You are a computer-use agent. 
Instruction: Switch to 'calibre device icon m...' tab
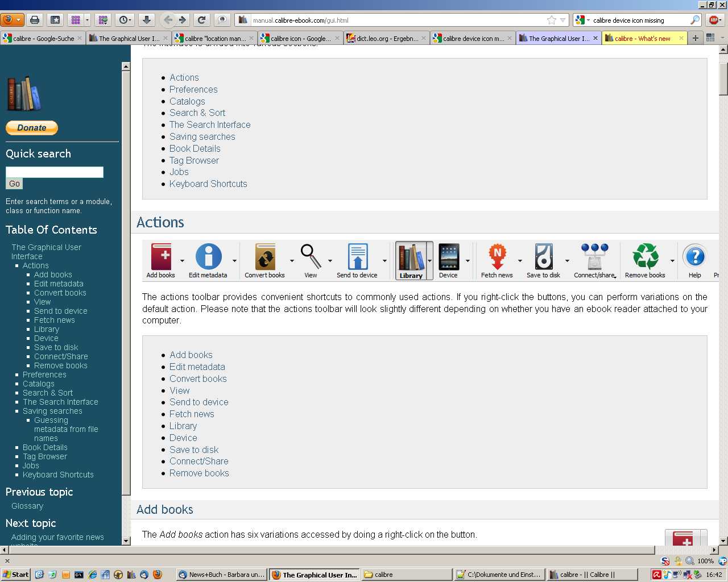472,38
